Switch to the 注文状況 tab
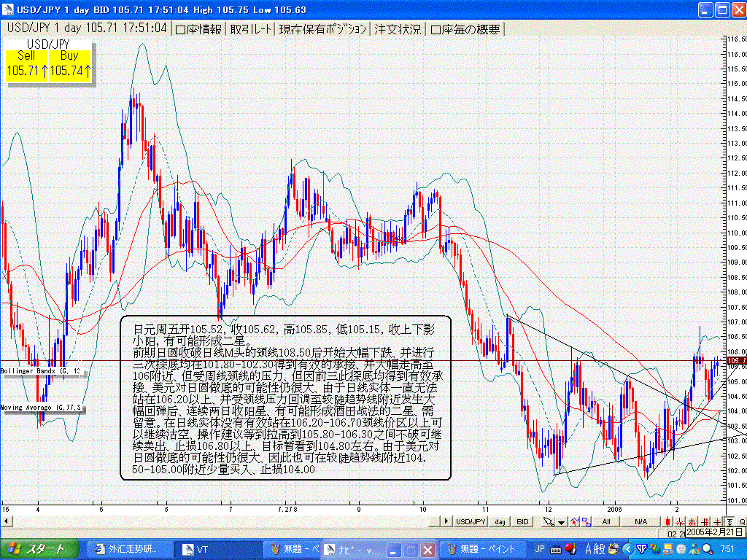The image size is (747, 560). 398,29
